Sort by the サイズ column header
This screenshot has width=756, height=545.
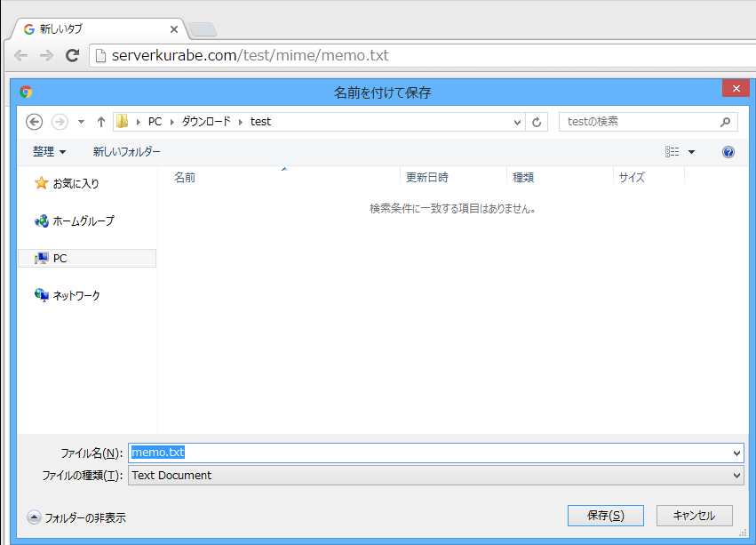[x=649, y=177]
